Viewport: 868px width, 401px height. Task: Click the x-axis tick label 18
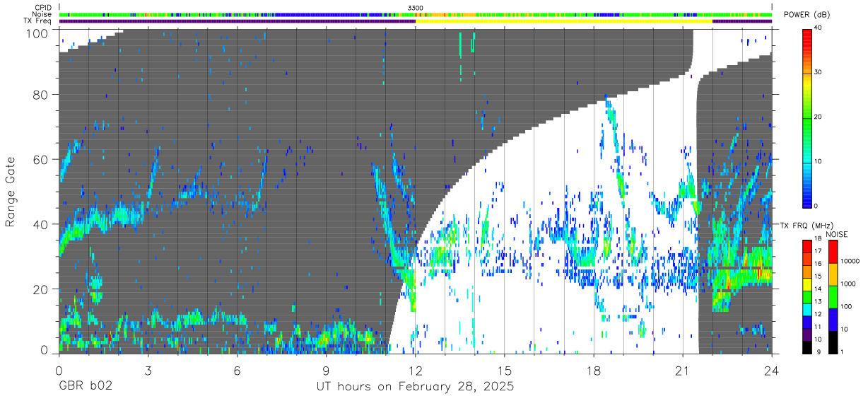tap(594, 371)
